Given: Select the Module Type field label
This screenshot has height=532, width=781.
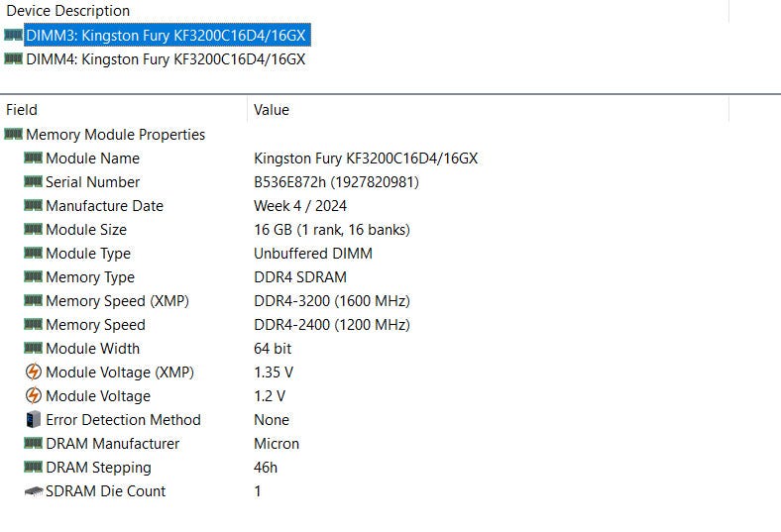Looking at the screenshot, I should 88,254.
